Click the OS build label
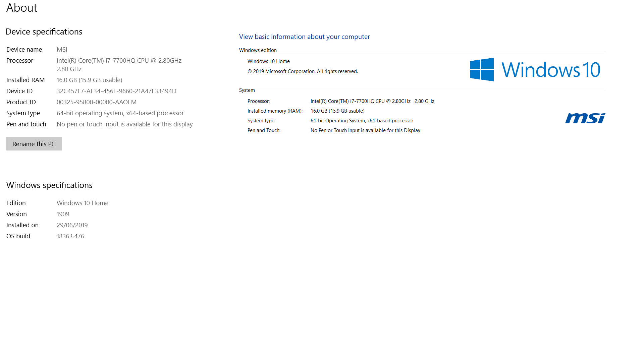This screenshot has width=644, height=362. pos(18,236)
